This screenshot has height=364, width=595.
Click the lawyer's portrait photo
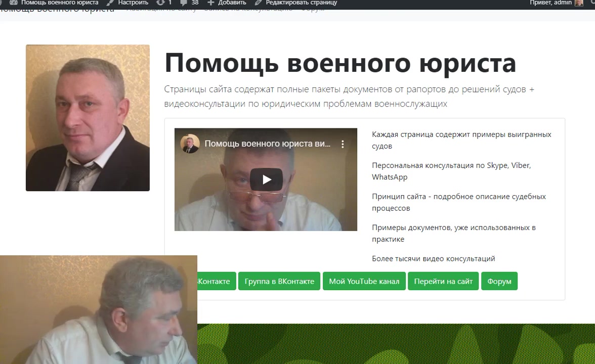[88, 118]
